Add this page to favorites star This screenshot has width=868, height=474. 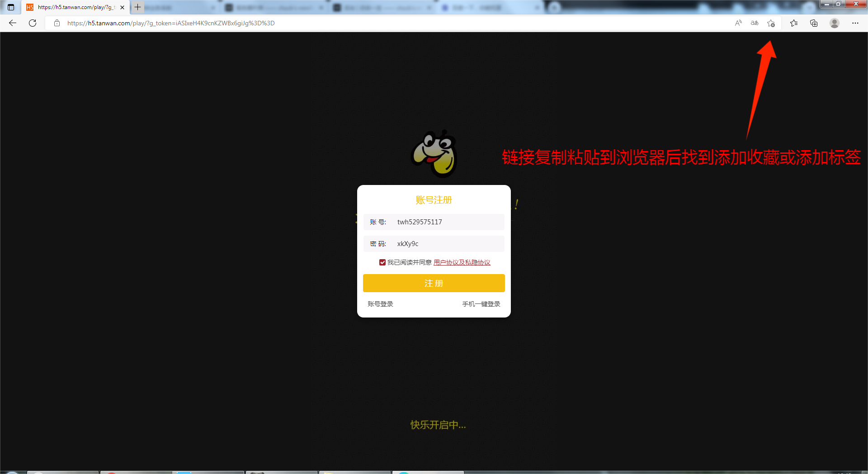click(x=771, y=23)
